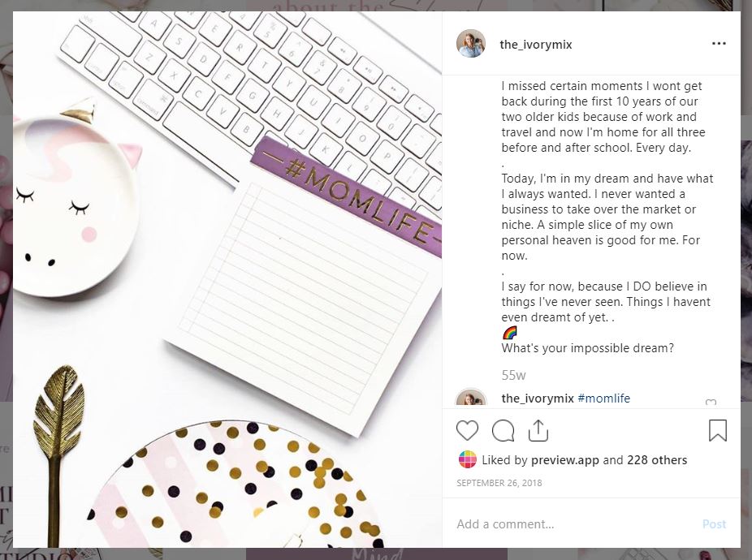Open the September 26, 2018 timestamp
This screenshot has height=560, width=752.
(x=499, y=483)
